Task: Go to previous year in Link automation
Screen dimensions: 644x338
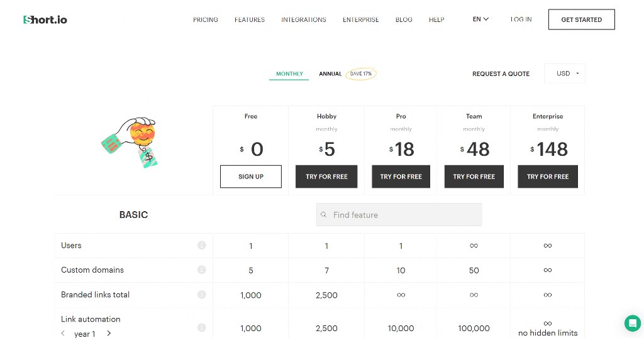Action: [x=63, y=333]
